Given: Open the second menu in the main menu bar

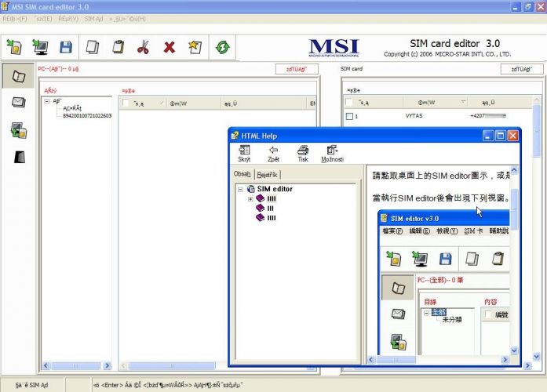Looking at the screenshot, I should pyautogui.click(x=44, y=19).
